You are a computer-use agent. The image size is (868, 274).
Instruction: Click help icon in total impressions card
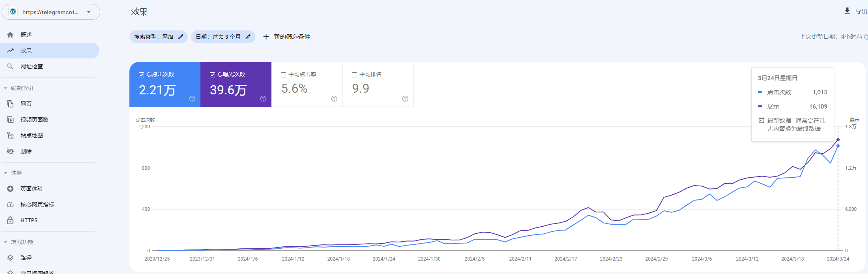pyautogui.click(x=263, y=99)
